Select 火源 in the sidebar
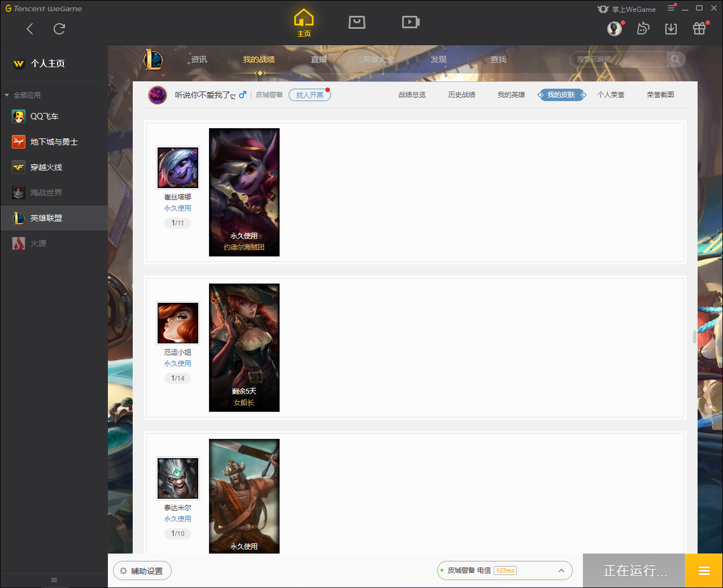The image size is (723, 588). 54,243
